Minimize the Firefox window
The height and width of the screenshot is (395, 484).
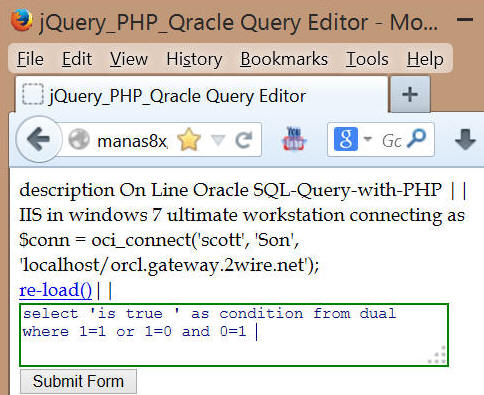pos(464,19)
